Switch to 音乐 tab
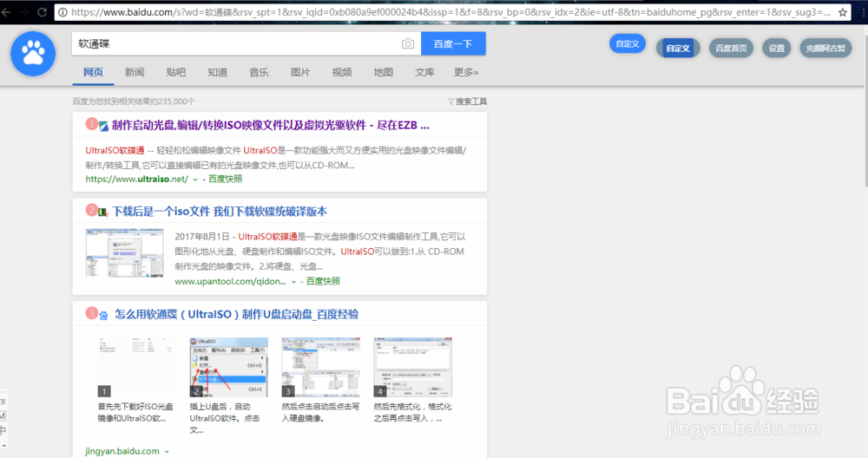This screenshot has height=458, width=868. [x=259, y=73]
